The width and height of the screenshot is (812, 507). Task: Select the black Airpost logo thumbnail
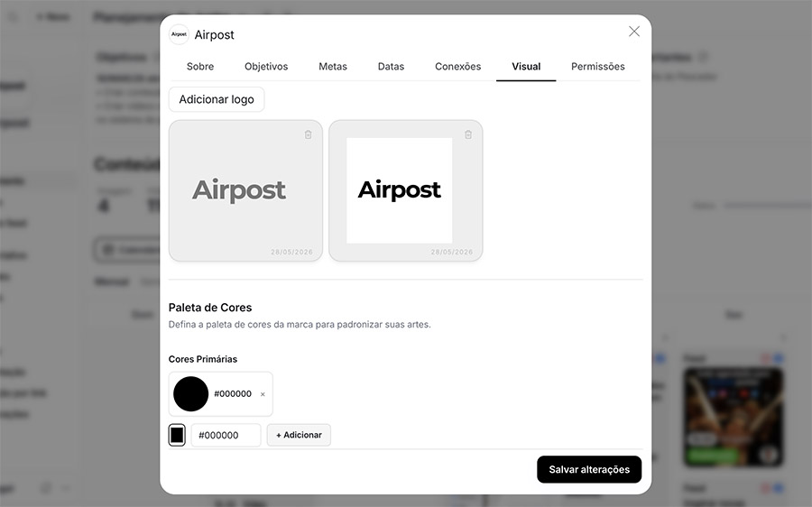click(x=405, y=190)
